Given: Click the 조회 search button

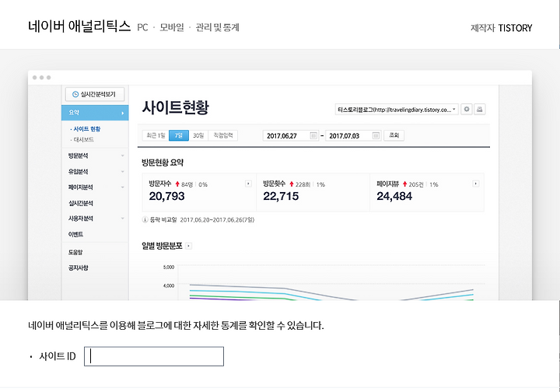Looking at the screenshot, I should (x=394, y=135).
